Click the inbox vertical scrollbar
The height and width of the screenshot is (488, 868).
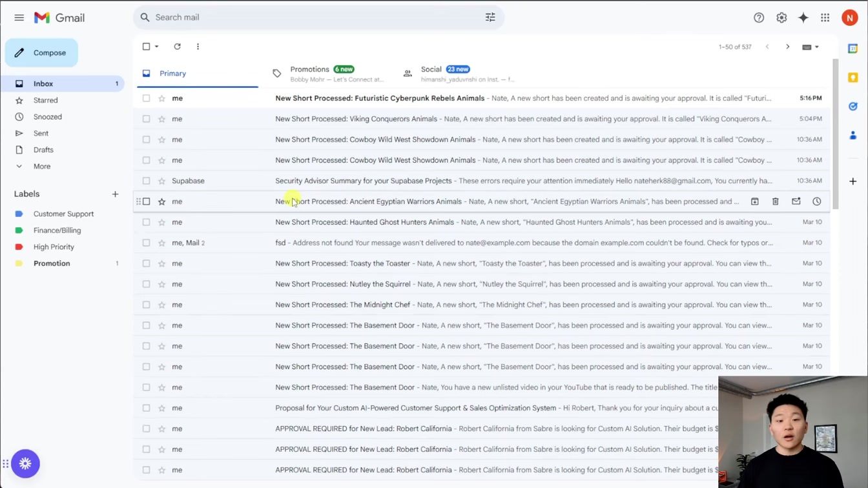pyautogui.click(x=835, y=134)
